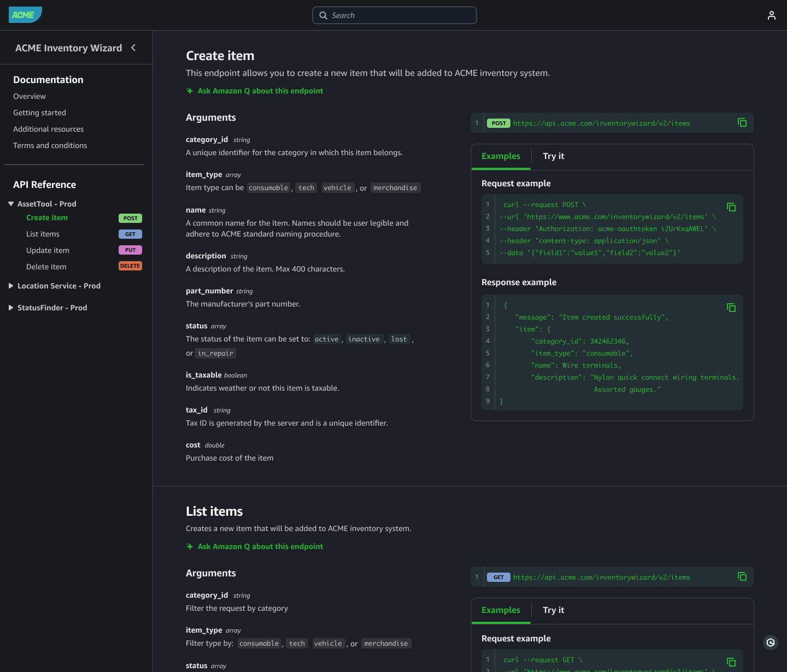The width and height of the screenshot is (787, 672).
Task: Copy the Create item request example
Action: click(x=731, y=207)
